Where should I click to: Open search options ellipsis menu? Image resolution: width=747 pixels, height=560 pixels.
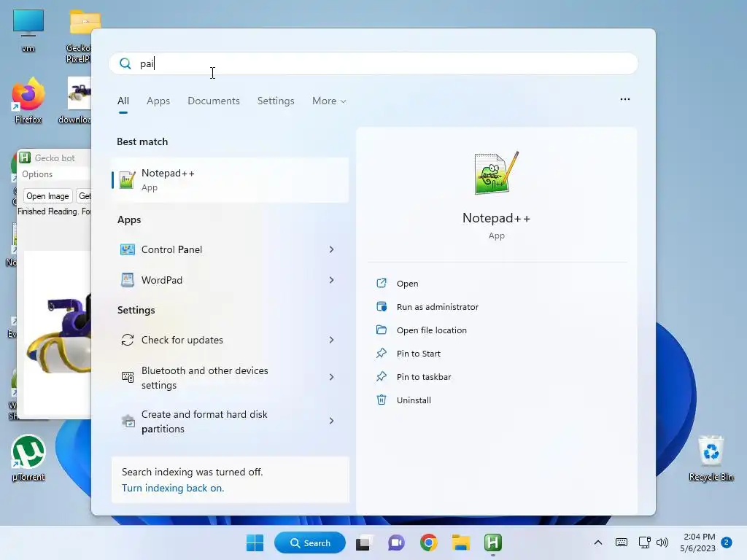625,99
